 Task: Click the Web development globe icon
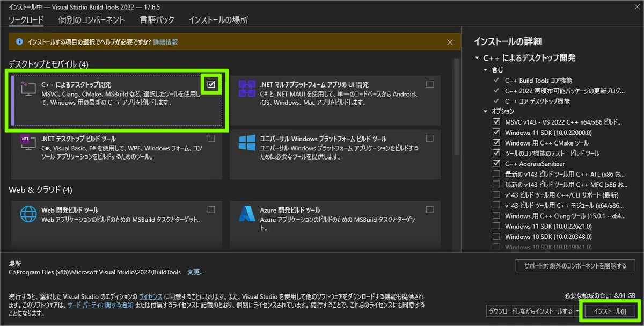point(28,214)
